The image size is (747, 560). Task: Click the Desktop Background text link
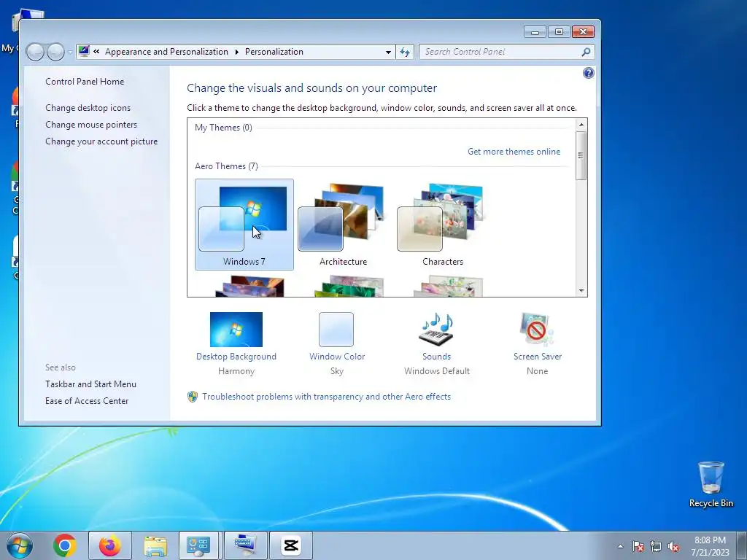[x=236, y=356]
